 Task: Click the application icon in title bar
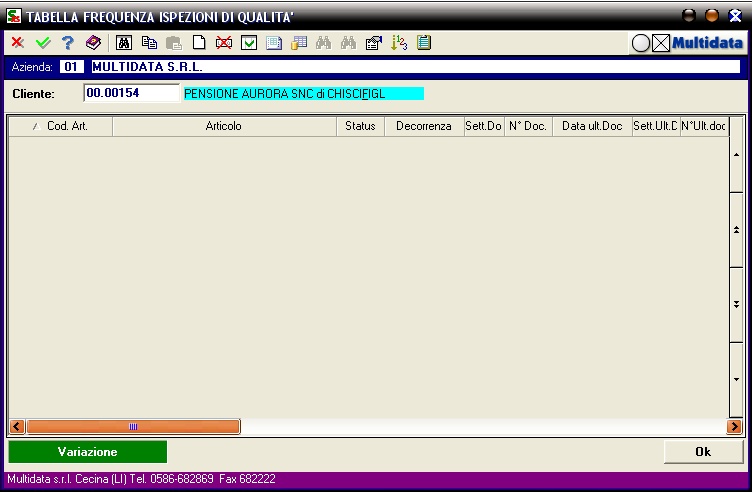pyautogui.click(x=14, y=16)
